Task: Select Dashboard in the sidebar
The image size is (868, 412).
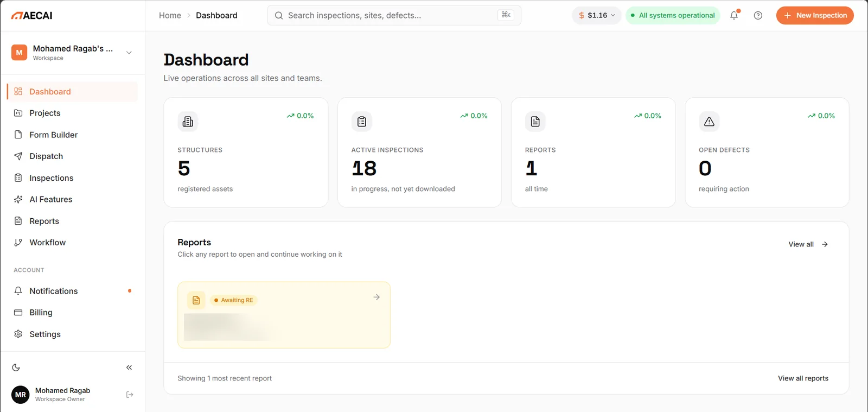Action: point(72,92)
